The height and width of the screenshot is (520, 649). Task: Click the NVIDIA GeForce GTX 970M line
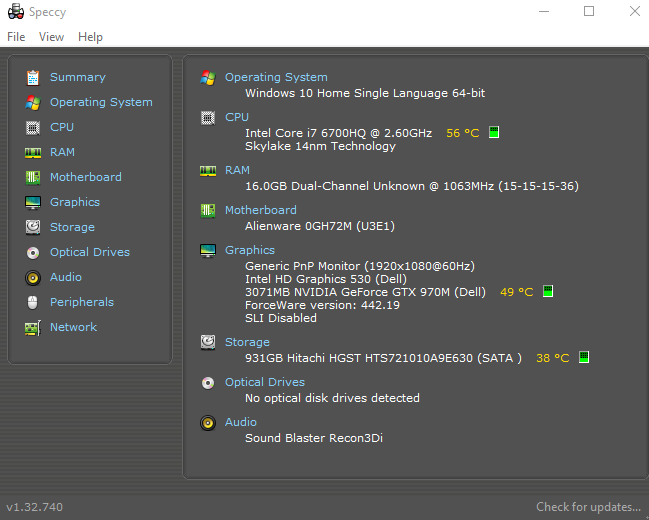(365, 292)
